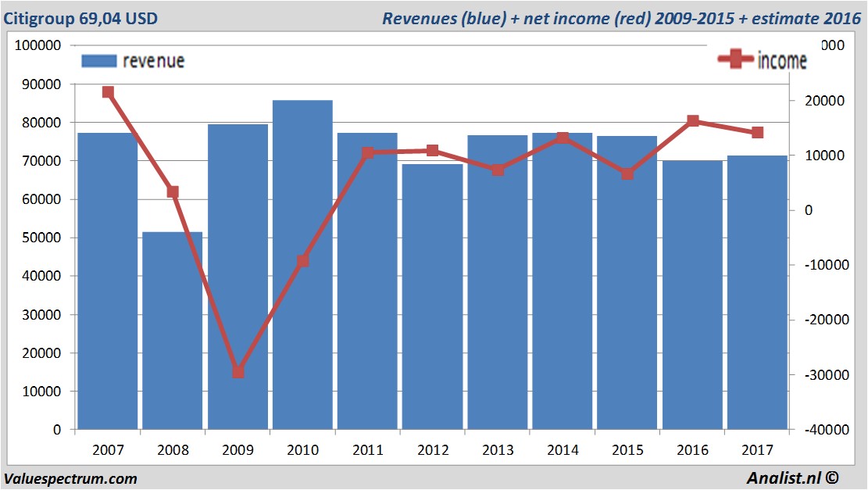Viewport: 868px width, 490px height.
Task: Select the 2008 income data point
Action: point(173,192)
